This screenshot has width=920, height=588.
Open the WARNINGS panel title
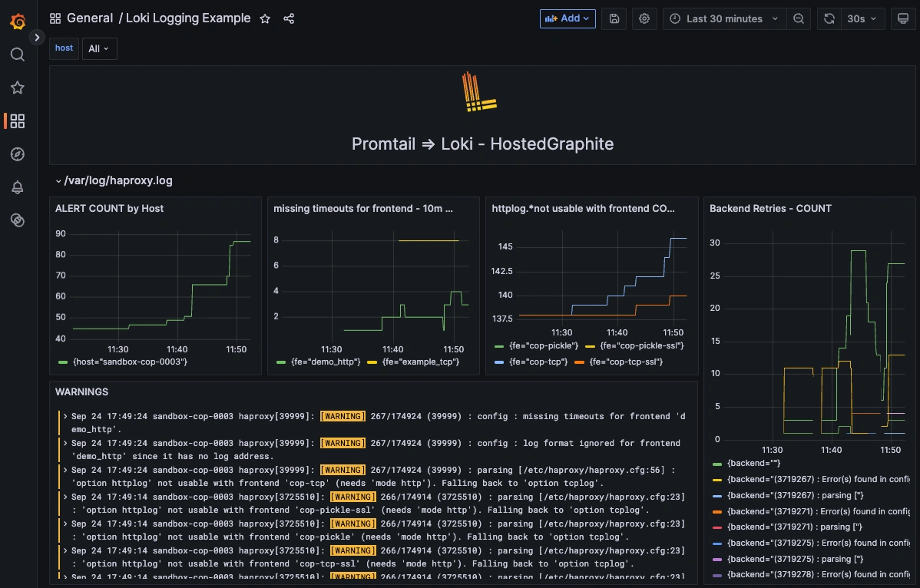(81, 391)
